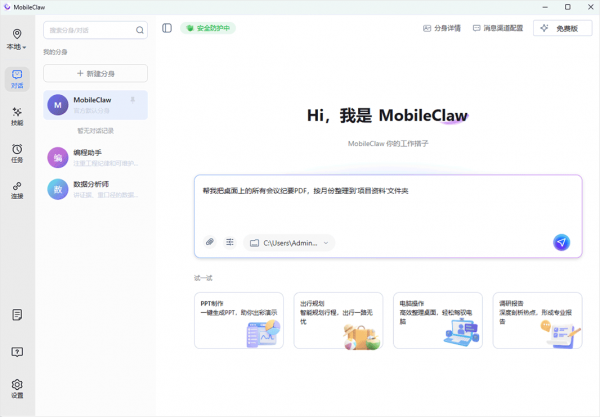Open the 任务 tasks clock icon

coord(17,153)
